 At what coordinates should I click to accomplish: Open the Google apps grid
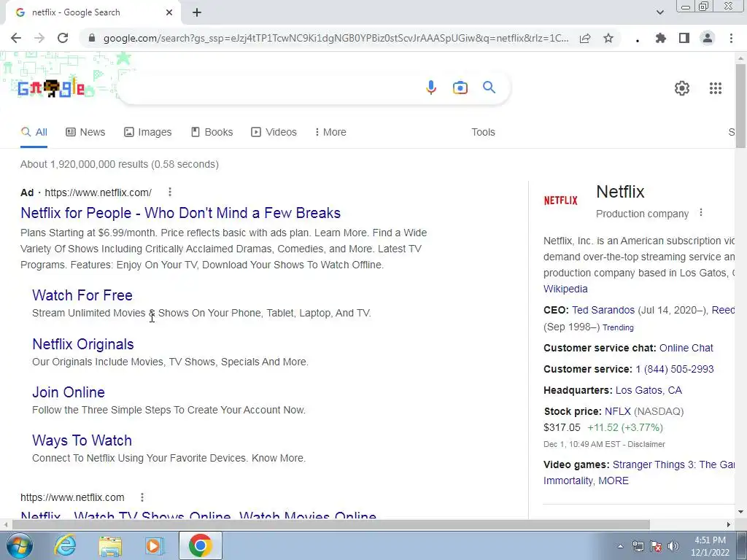pos(716,88)
